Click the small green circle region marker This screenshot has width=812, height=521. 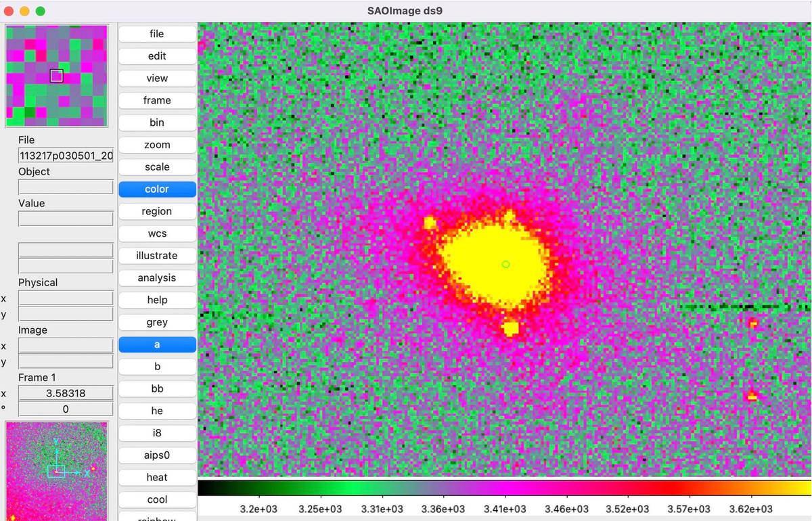pos(506,264)
